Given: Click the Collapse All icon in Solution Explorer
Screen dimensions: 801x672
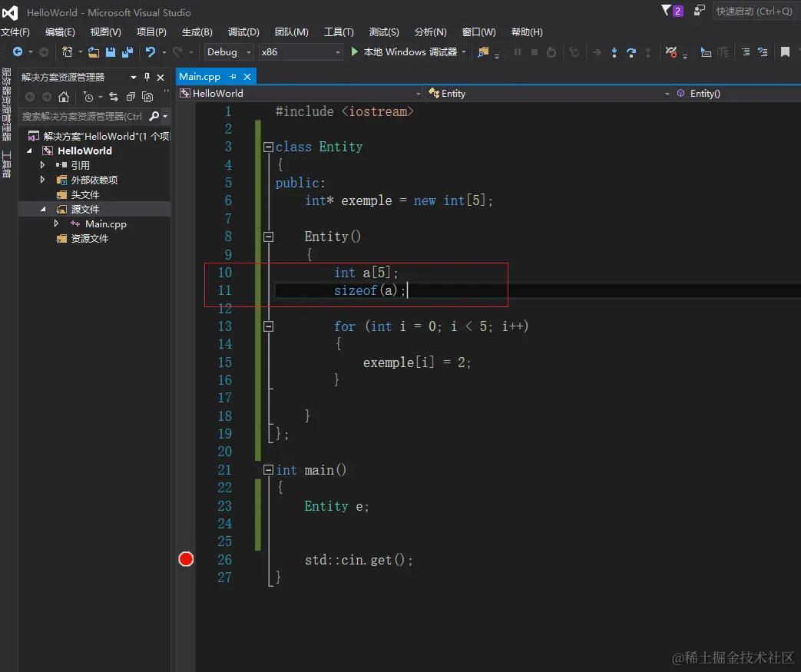Looking at the screenshot, I should [131, 97].
